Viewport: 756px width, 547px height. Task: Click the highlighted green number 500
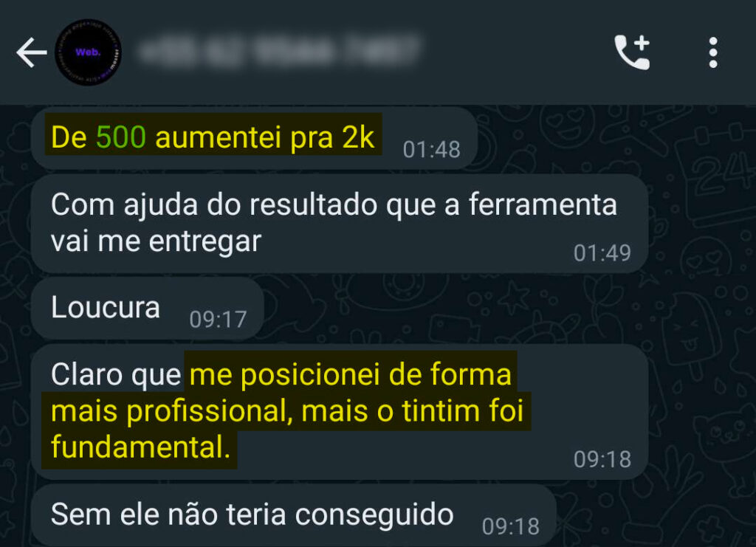(x=121, y=137)
